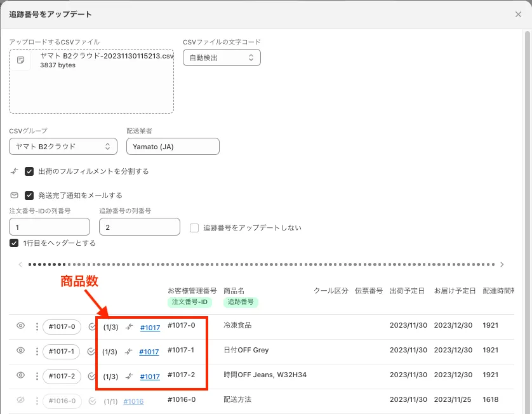Click the check circle icon on row #1017-2
This screenshot has width=532, height=414.
(x=93, y=377)
